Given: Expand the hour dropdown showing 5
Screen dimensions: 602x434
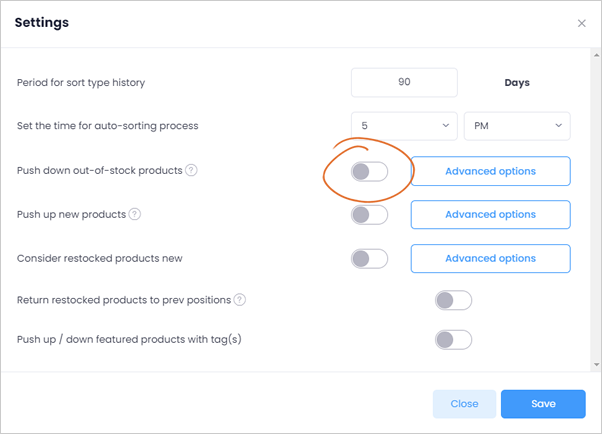Looking at the screenshot, I should [404, 126].
